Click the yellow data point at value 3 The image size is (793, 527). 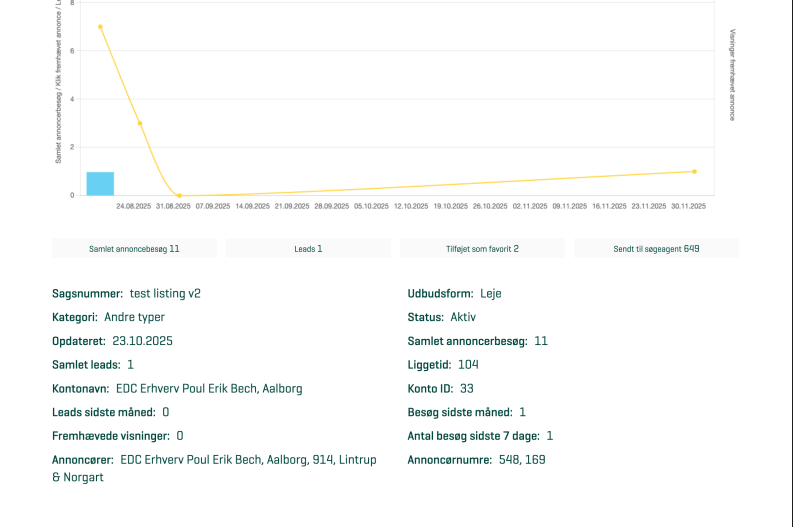[x=139, y=123]
